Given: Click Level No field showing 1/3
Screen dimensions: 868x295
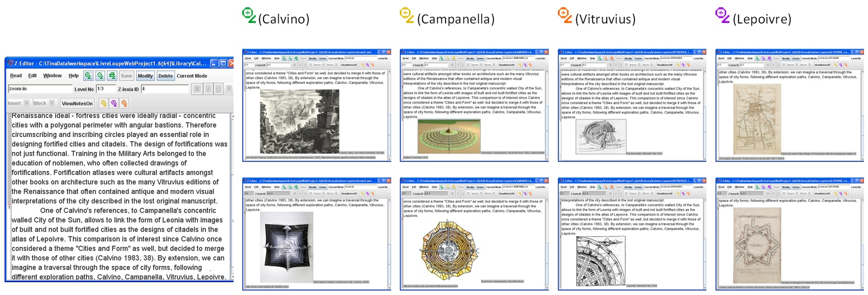Looking at the screenshot, I should (x=105, y=89).
